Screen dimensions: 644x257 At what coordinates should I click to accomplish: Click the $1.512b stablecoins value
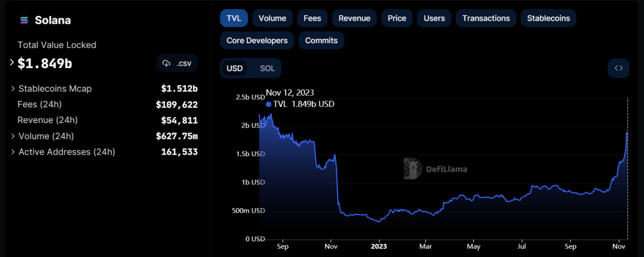coord(180,89)
